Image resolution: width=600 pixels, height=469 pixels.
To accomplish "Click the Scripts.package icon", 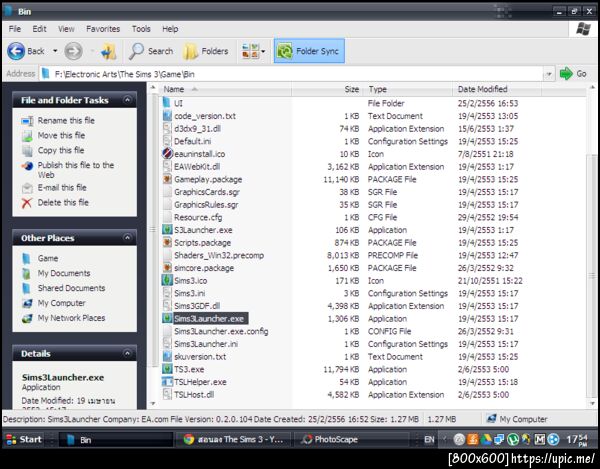I will point(167,243).
